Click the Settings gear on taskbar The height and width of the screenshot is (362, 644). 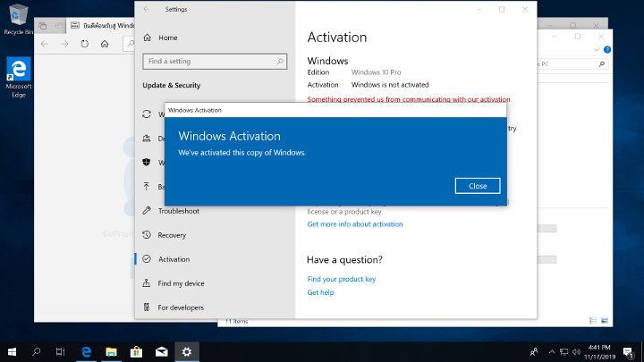[187, 352]
